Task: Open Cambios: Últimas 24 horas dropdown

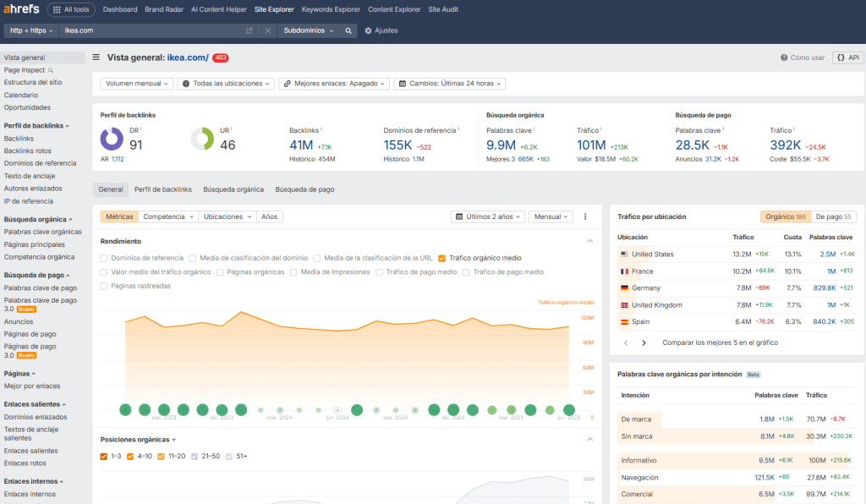Action: tap(450, 84)
